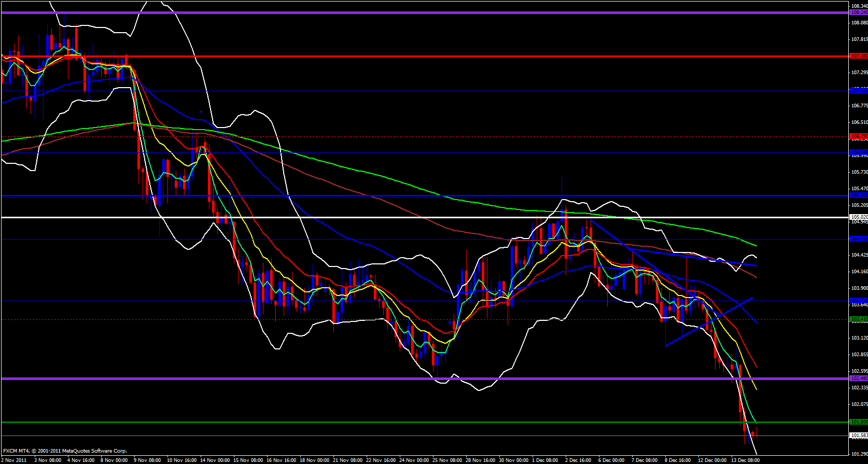The height and width of the screenshot is (464, 868).
Task: Select the 25 Nov 08:00 time label
Action: (447, 460)
